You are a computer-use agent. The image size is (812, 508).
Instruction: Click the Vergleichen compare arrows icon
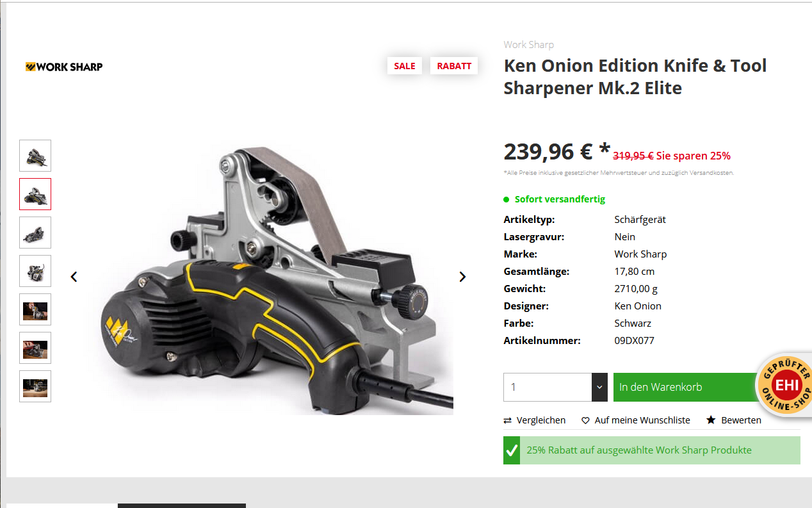[508, 420]
